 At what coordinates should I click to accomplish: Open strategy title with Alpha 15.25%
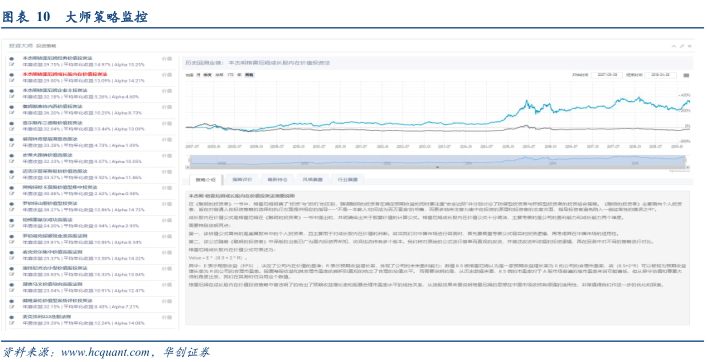pyautogui.click(x=57, y=58)
